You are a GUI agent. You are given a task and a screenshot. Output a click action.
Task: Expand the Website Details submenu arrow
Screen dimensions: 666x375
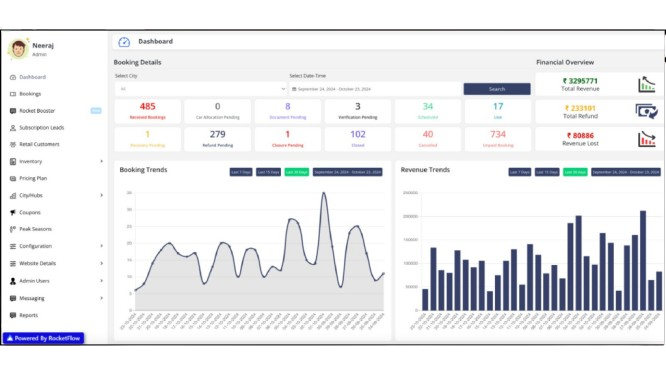pyautogui.click(x=102, y=263)
